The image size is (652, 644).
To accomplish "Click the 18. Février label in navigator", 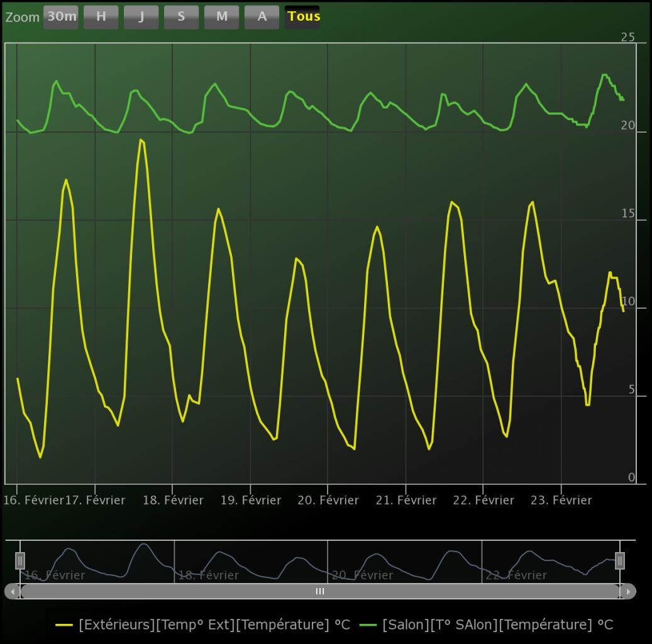I will tap(208, 575).
